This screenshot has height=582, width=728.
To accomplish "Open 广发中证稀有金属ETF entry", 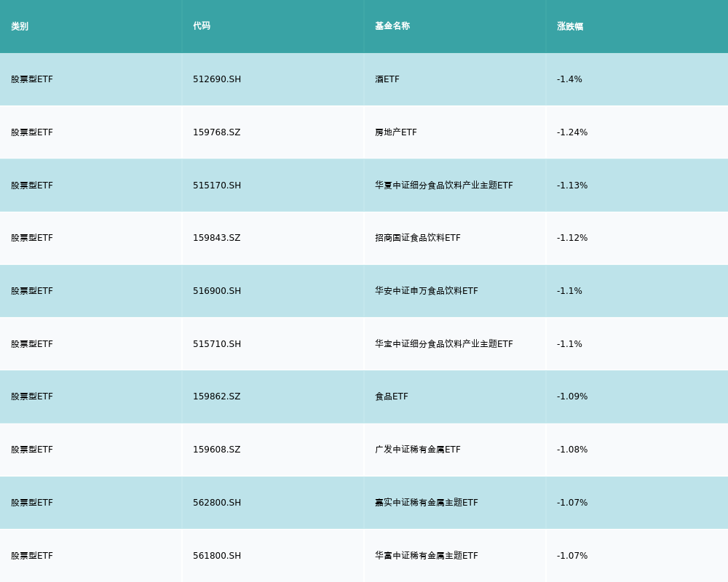I will click(x=418, y=450).
